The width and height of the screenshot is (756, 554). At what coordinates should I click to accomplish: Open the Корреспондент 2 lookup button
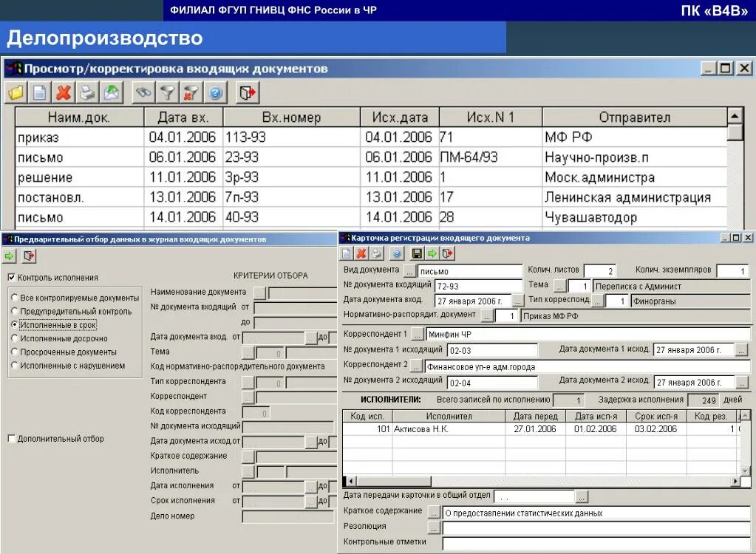[416, 366]
